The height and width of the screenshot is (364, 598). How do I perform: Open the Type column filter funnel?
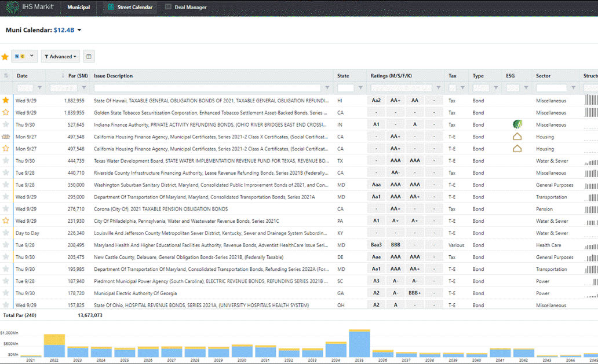point(496,88)
